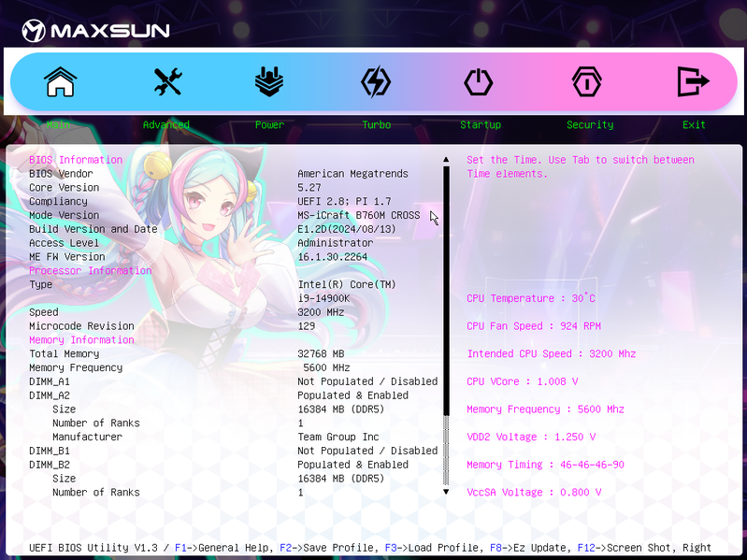Select the Processor Information heading

tap(91, 270)
